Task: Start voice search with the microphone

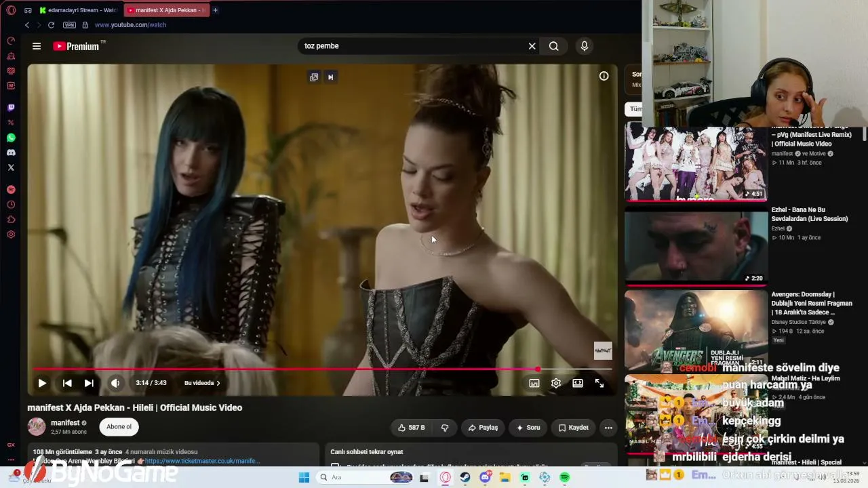Action: point(585,46)
